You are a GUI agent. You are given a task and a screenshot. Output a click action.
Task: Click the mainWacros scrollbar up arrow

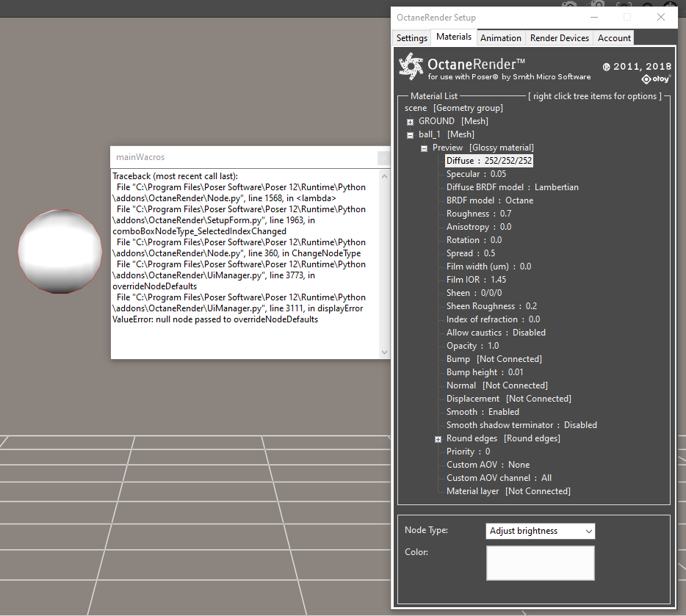tap(385, 176)
